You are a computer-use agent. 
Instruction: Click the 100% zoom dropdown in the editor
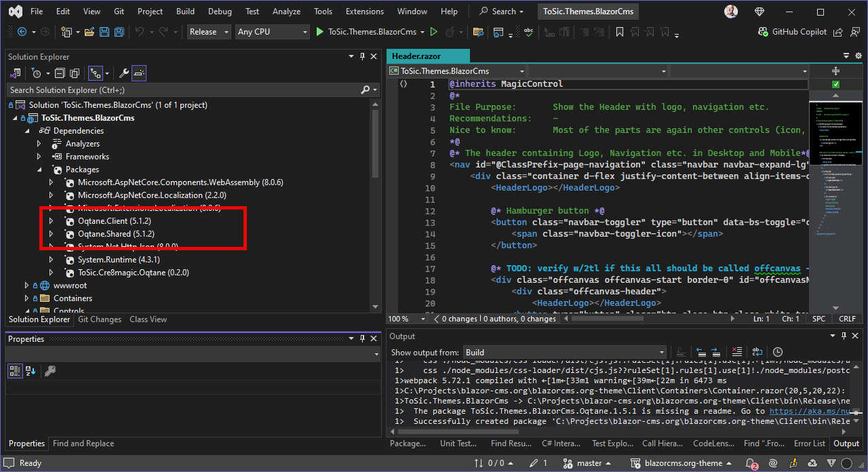406,319
